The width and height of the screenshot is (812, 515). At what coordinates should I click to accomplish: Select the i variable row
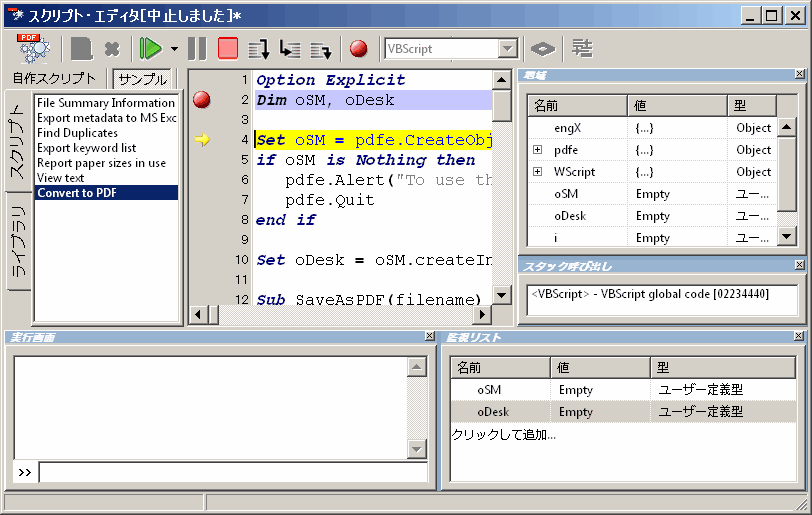(x=652, y=237)
